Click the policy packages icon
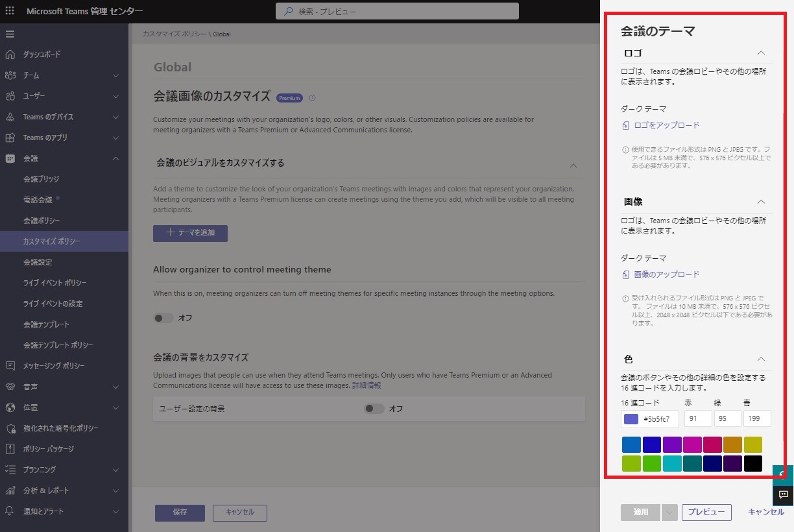Screen dimensions: 794x532 [x=10, y=449]
